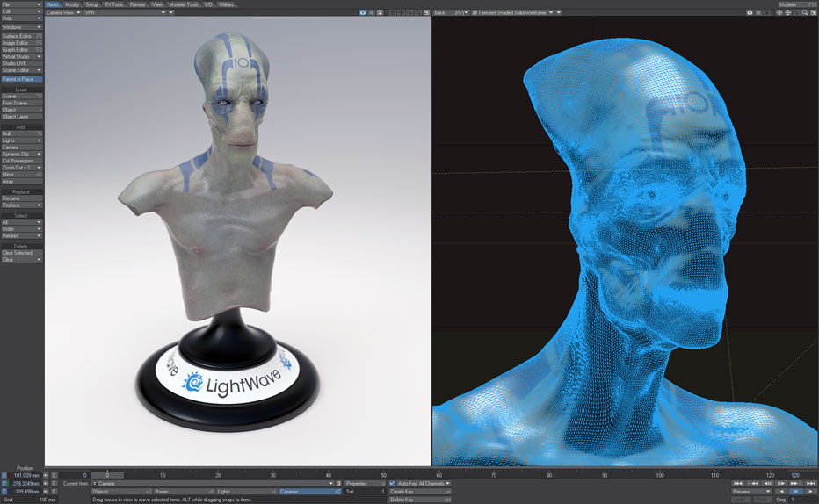Screen dimensions: 819x504
Task: Open Auto Key All Channels dropdown
Action: click(x=424, y=484)
